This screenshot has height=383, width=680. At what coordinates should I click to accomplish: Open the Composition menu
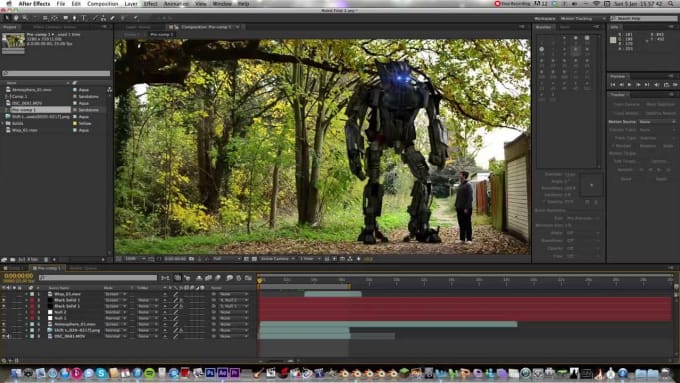pyautogui.click(x=103, y=3)
